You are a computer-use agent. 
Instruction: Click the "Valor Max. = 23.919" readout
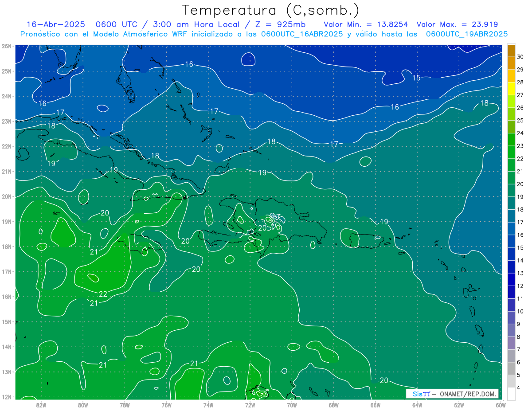(x=457, y=24)
